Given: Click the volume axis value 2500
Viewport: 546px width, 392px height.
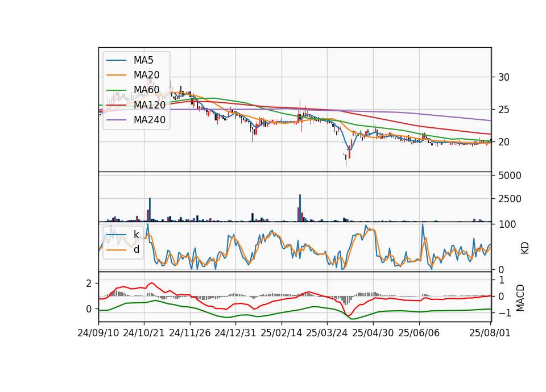Looking at the screenshot, I should (510, 199).
